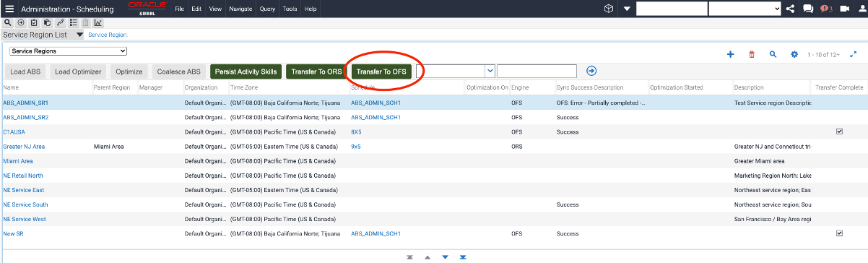This screenshot has height=263, width=868.
Task: Click the header search text field
Action: [x=672, y=9]
